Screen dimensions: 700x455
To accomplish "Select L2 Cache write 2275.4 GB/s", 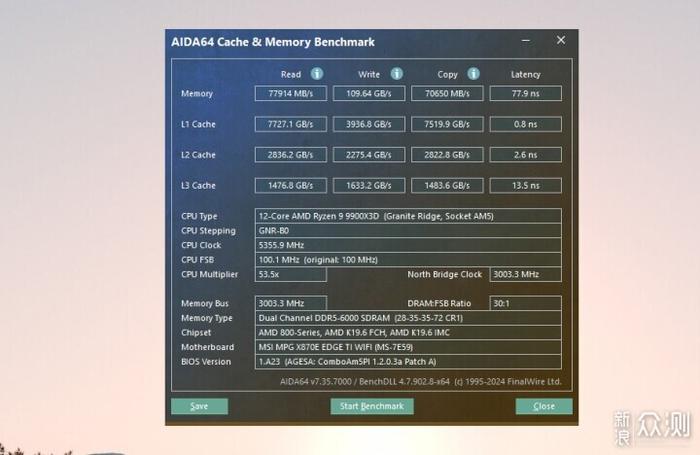I will (x=369, y=155).
